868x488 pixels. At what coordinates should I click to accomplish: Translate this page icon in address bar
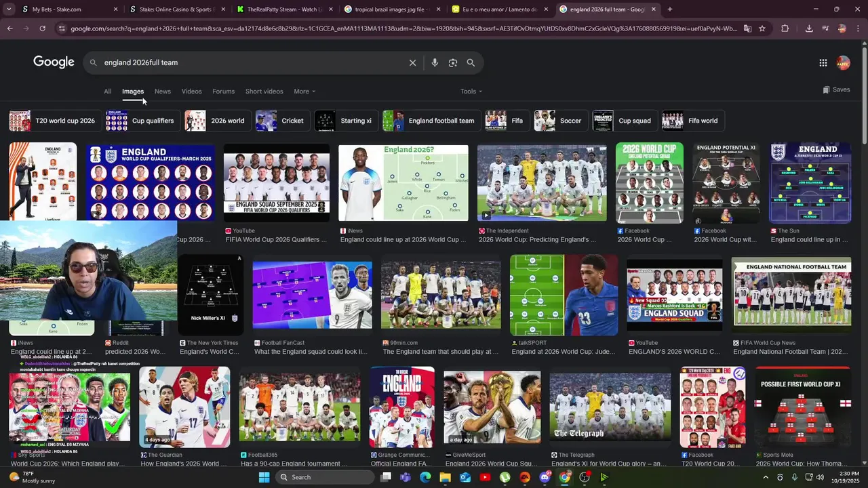(747, 28)
